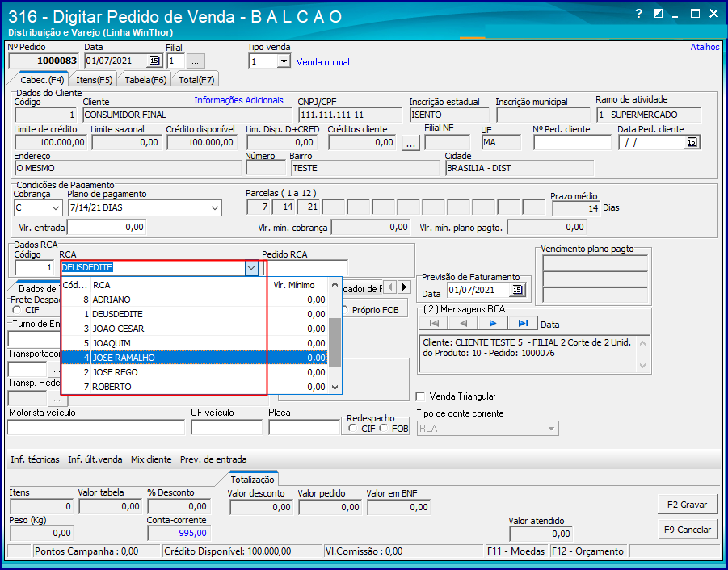Click the tab strip right scroll arrow
The width and height of the screenshot is (728, 570).
tap(404, 287)
